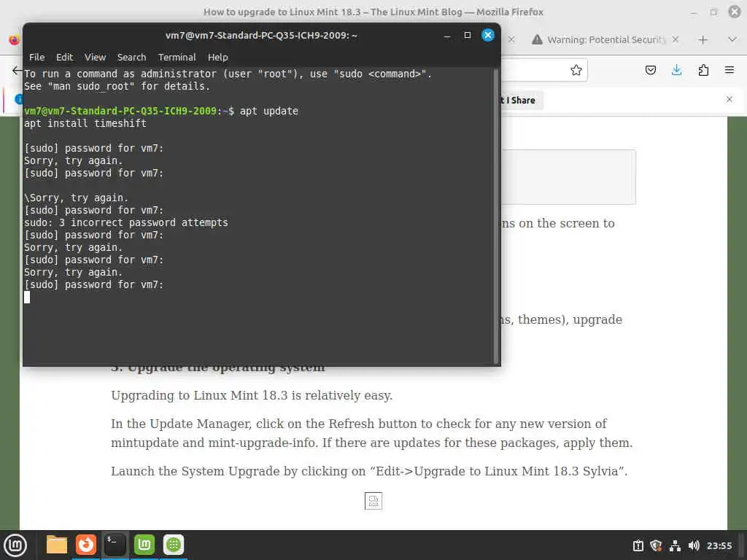747x560 pixels.
Task: Open the network connections tray icon
Action: tap(675, 545)
